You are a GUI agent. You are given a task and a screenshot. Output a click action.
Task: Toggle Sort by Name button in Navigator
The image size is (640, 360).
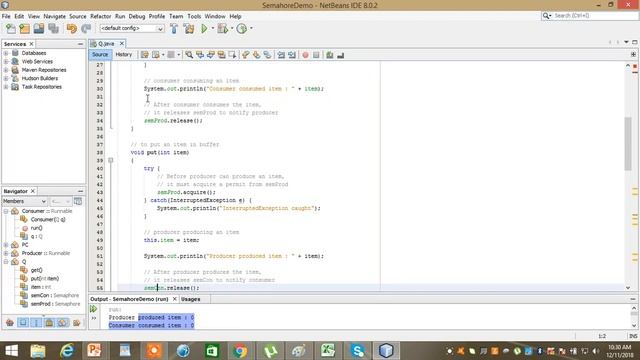pyautogui.click(x=77, y=323)
